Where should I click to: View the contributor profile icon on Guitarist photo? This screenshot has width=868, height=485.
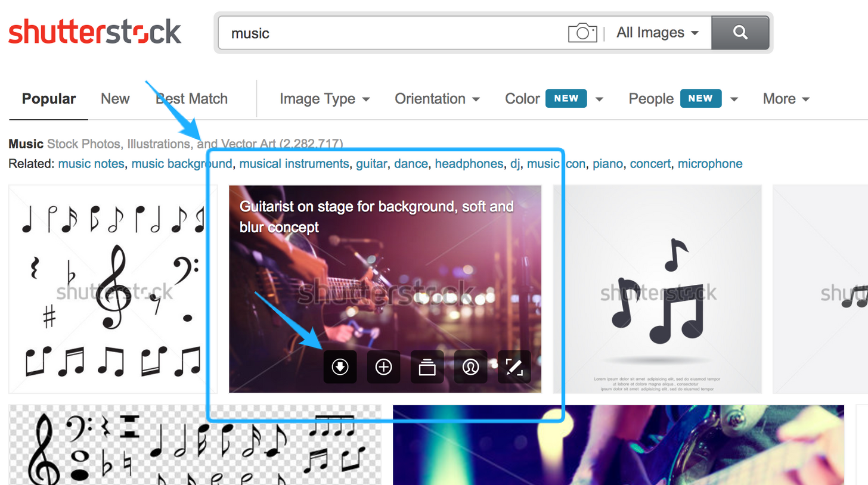click(470, 367)
